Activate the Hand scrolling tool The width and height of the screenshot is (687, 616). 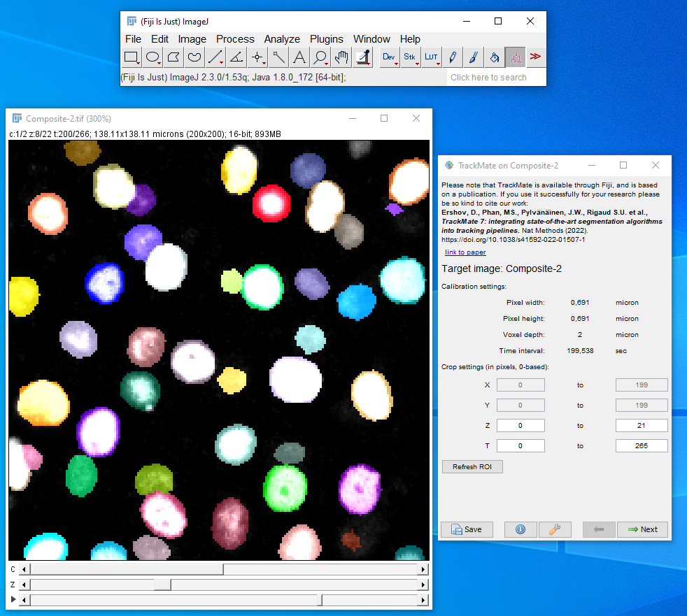pos(341,57)
